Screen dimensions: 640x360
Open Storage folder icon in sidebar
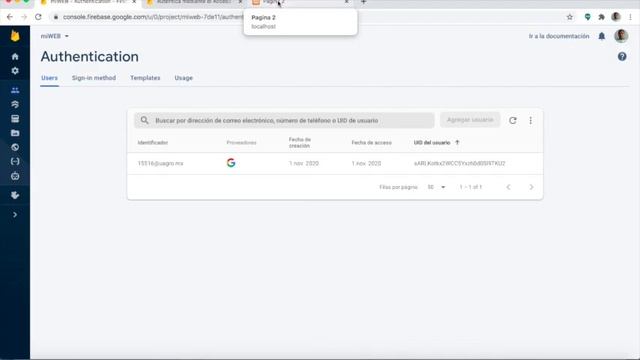15,133
